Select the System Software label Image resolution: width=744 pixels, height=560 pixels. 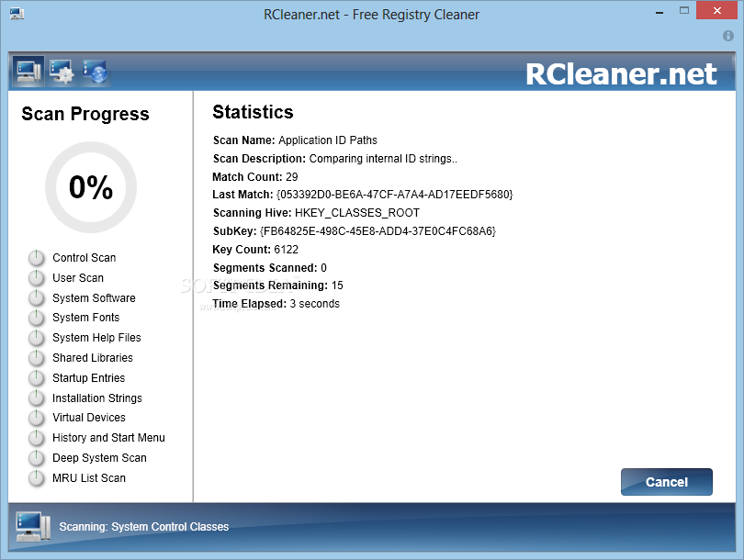[x=94, y=297]
